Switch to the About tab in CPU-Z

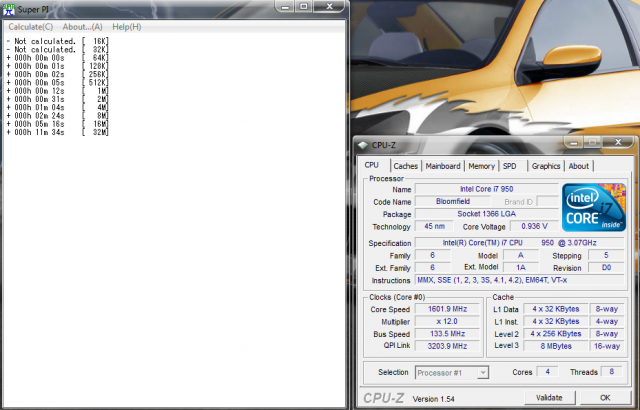(x=578, y=166)
